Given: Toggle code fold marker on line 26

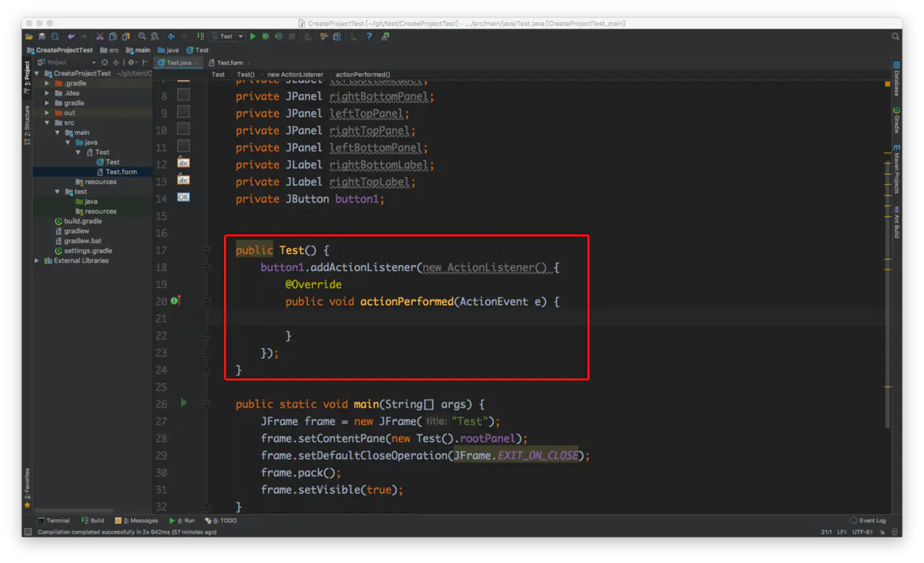Looking at the screenshot, I should [206, 404].
